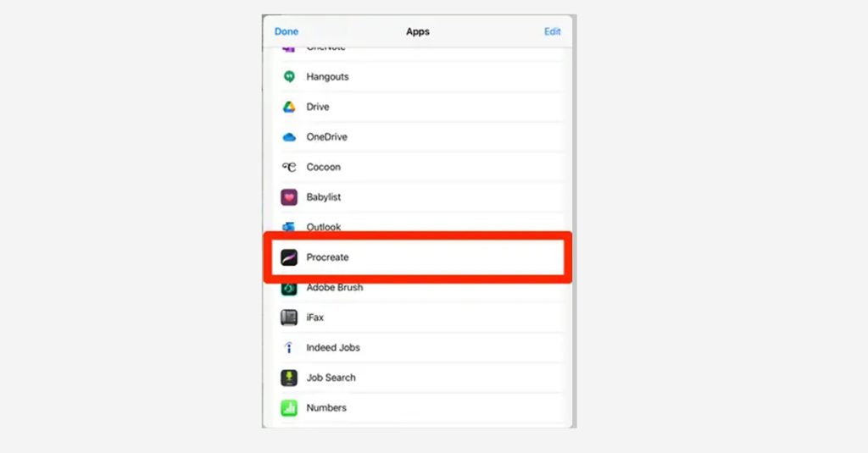Tap the Indeed Jobs icon

click(289, 347)
